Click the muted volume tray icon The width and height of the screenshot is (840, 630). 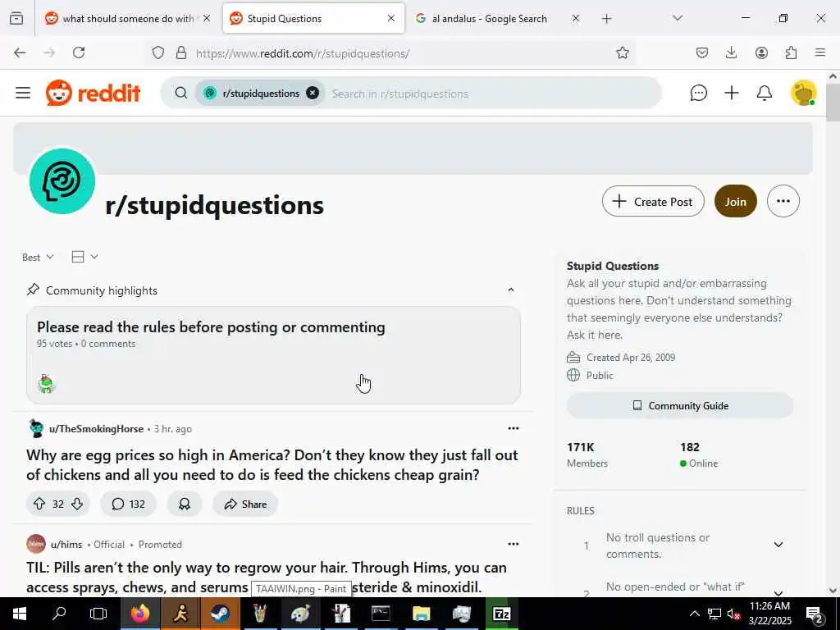pos(733,614)
